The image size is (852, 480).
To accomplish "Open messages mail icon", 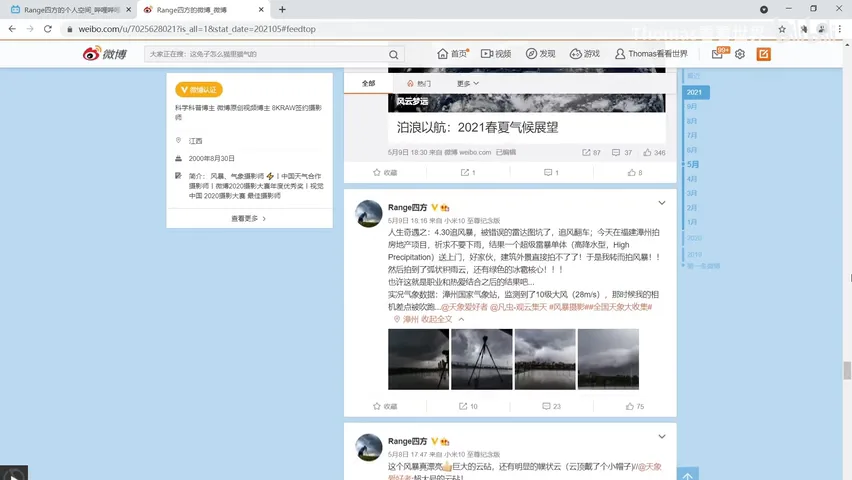I will click(x=717, y=54).
